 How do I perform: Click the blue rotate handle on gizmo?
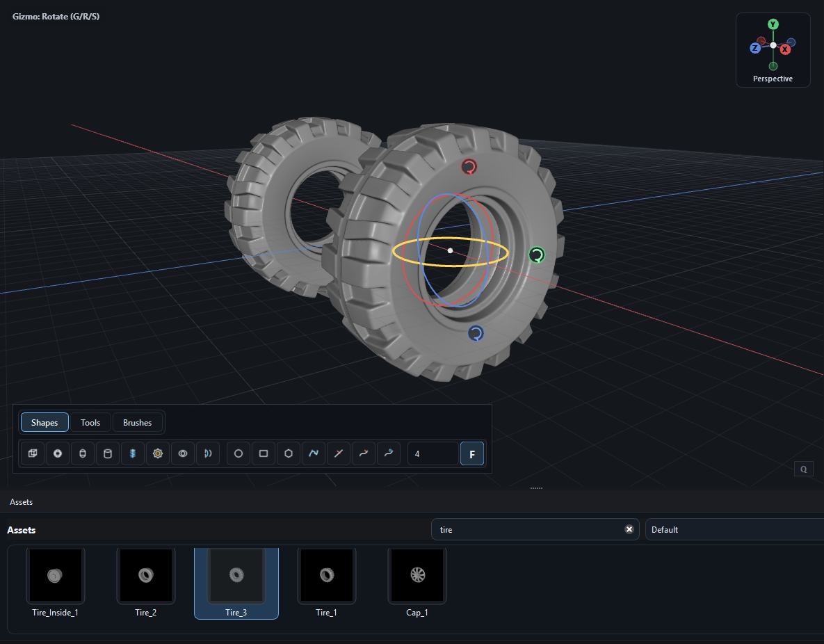[x=476, y=333]
